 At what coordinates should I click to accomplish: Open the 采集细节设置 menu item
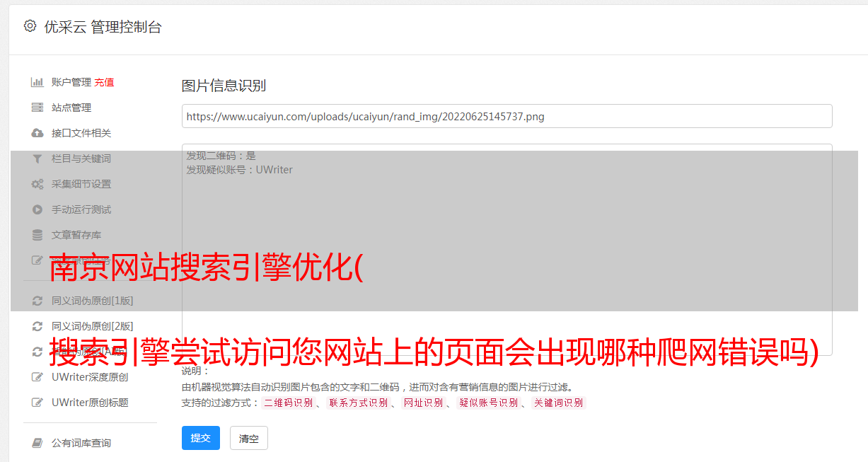(81, 184)
